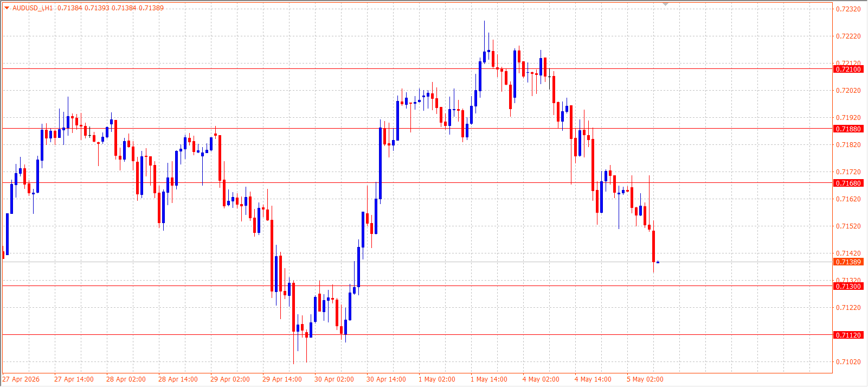Viewport: 868px width, 387px height.
Task: Click the gray chart shift triangle marker
Action: [x=666, y=4]
